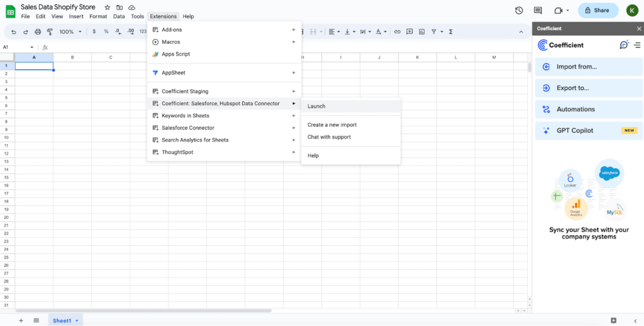
Task: Open the name box A1 dropdown
Action: coord(31,47)
